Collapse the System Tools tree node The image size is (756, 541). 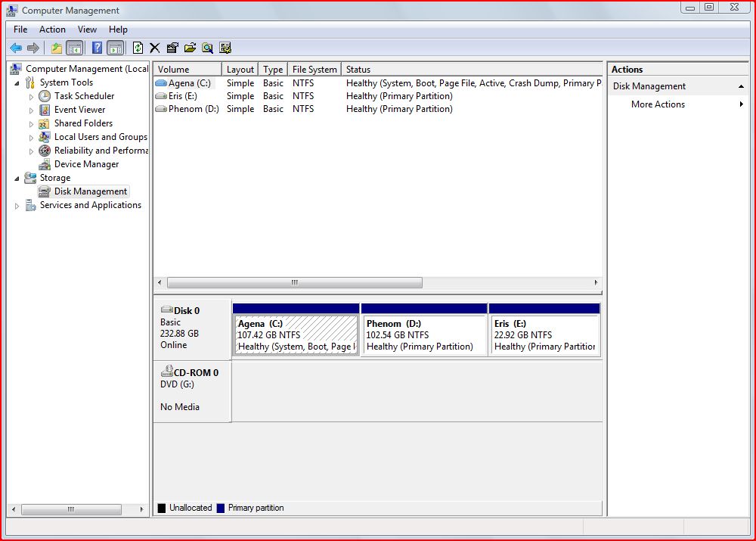[x=17, y=83]
